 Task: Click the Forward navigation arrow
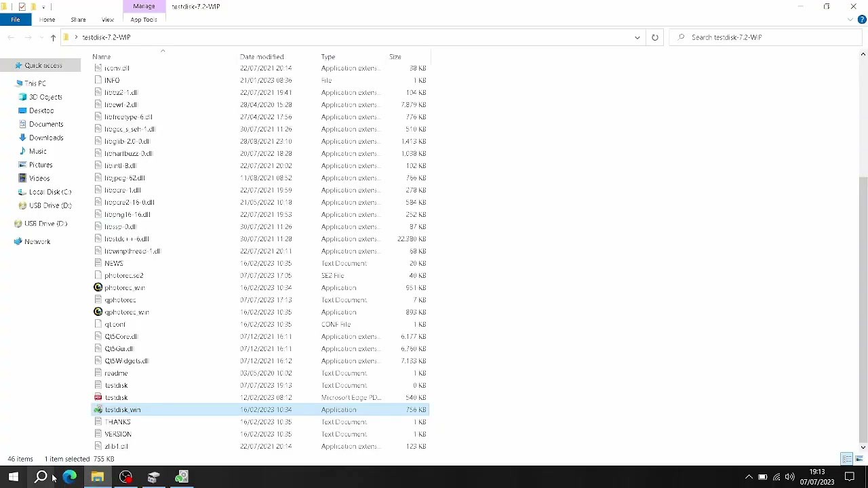pyautogui.click(x=28, y=37)
